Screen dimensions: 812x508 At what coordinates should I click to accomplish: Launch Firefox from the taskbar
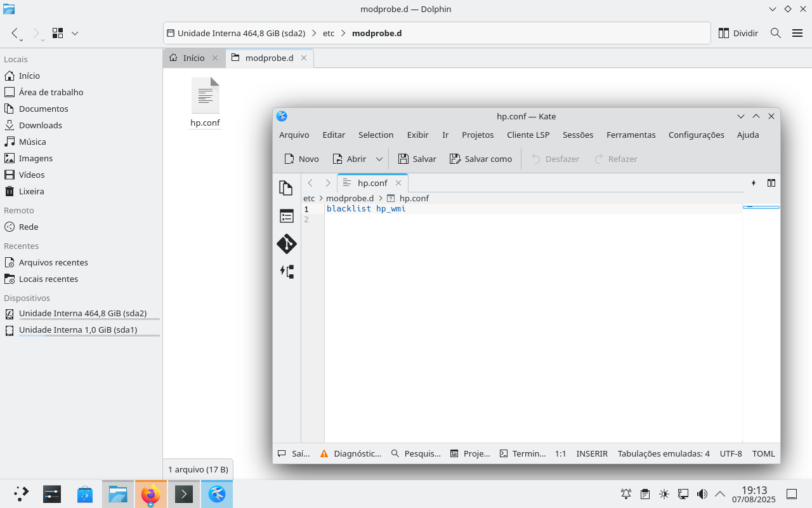click(x=151, y=494)
